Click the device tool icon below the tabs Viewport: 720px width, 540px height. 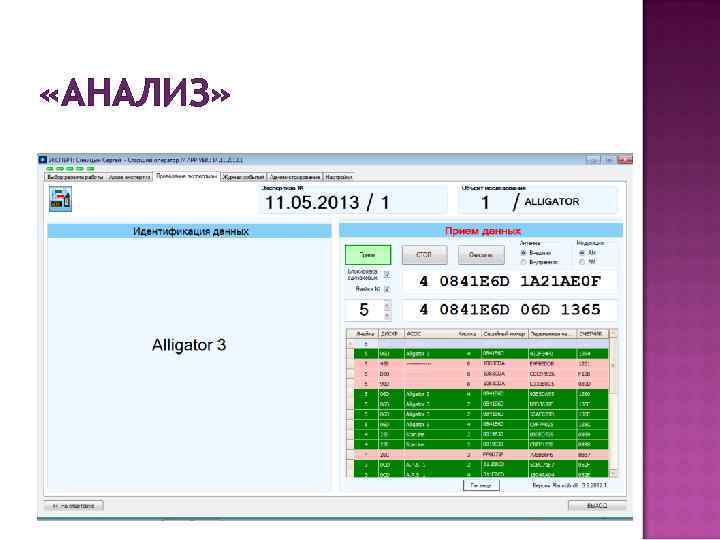click(60, 199)
